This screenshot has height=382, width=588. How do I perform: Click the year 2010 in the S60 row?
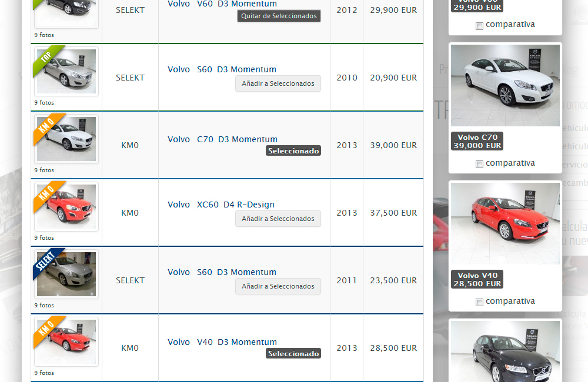[347, 78]
